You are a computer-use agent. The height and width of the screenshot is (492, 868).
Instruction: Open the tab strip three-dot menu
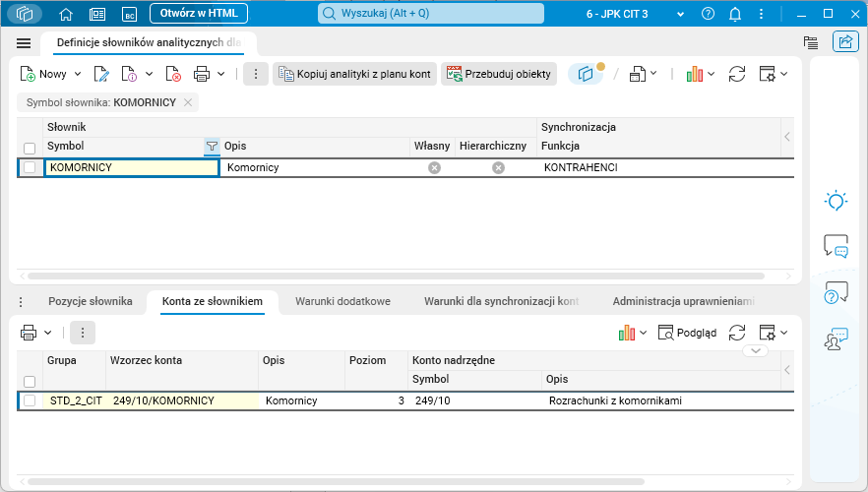coord(21,302)
